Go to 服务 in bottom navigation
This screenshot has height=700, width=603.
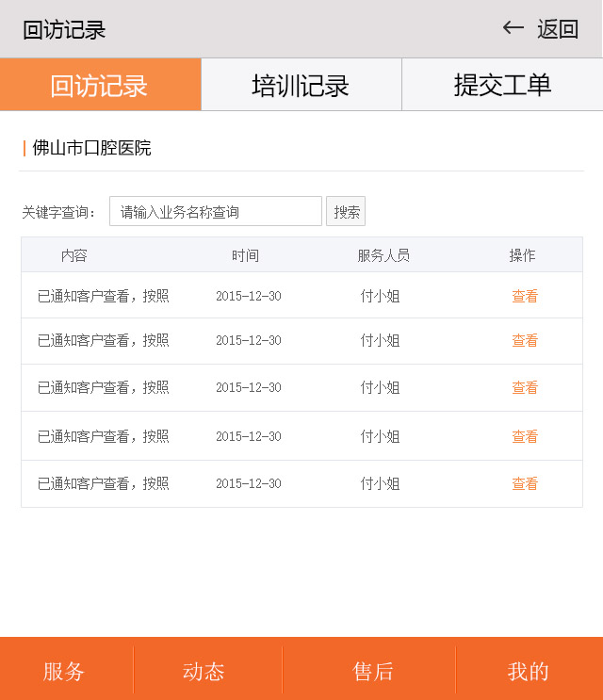[64, 671]
